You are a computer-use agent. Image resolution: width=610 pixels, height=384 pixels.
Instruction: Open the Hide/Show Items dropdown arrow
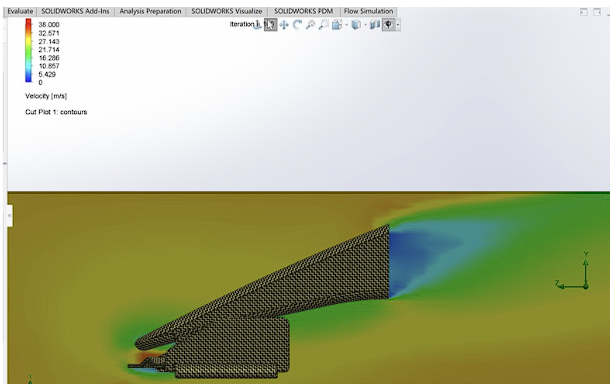click(398, 25)
